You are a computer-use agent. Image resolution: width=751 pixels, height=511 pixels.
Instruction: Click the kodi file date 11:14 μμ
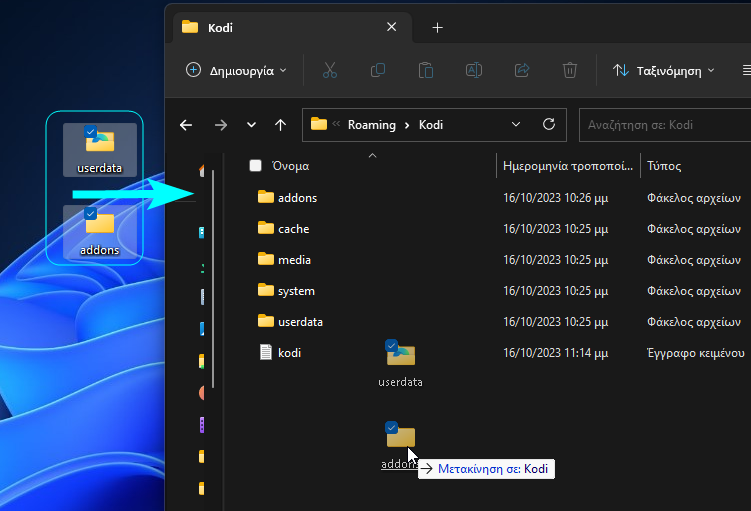coord(556,353)
